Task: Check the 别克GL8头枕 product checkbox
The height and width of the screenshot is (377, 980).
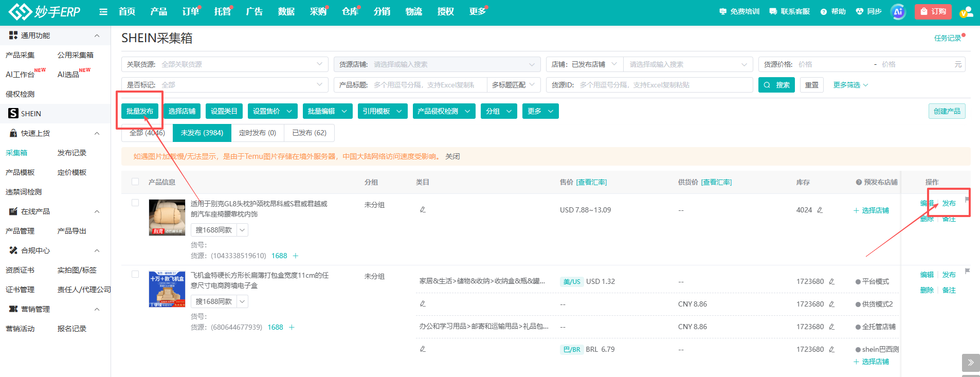Action: click(135, 203)
